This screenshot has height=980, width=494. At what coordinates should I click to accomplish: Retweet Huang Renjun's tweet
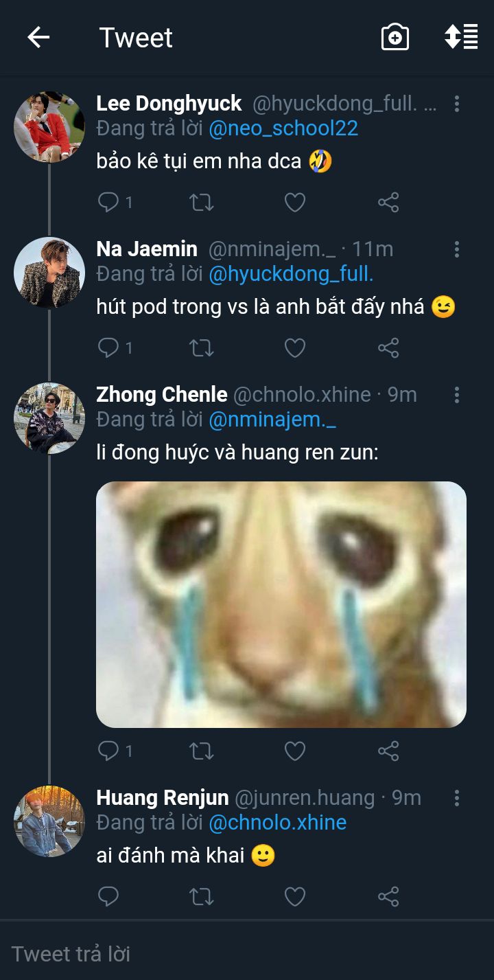[x=202, y=896]
